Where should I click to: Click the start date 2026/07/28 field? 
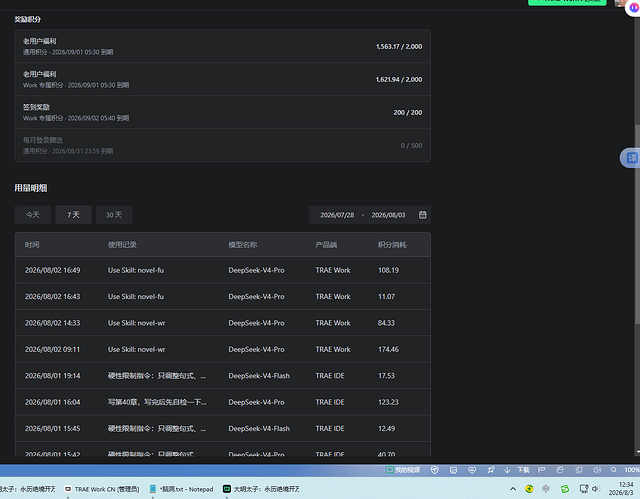[x=337, y=215]
